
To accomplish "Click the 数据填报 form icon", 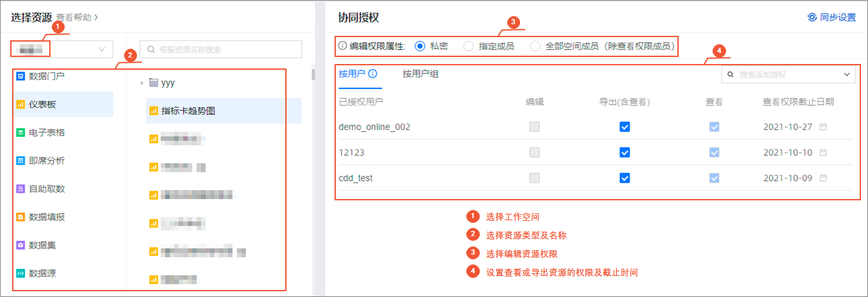I will 20,217.
